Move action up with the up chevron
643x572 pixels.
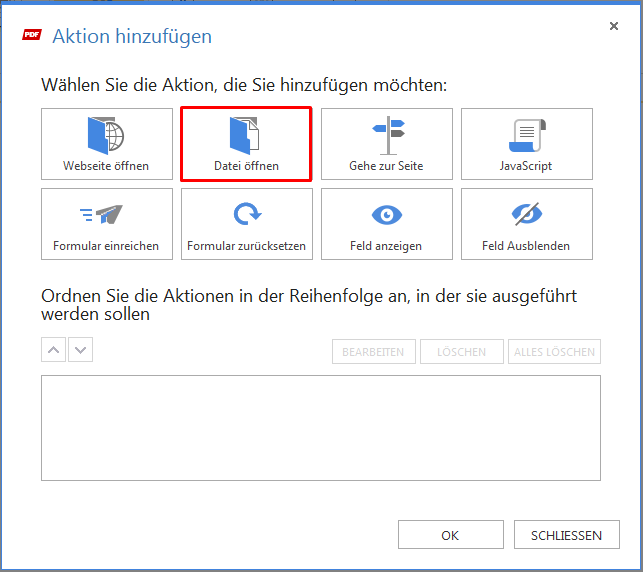pos(53,350)
